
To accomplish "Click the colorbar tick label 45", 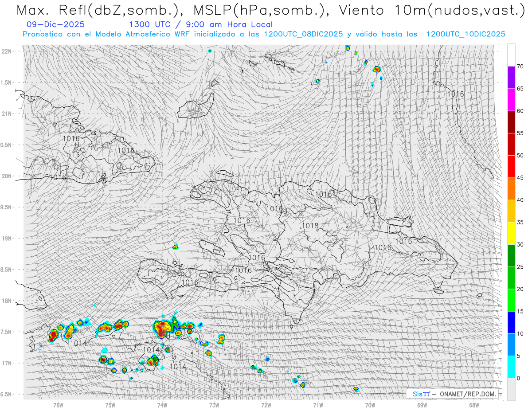I will click(520, 178).
